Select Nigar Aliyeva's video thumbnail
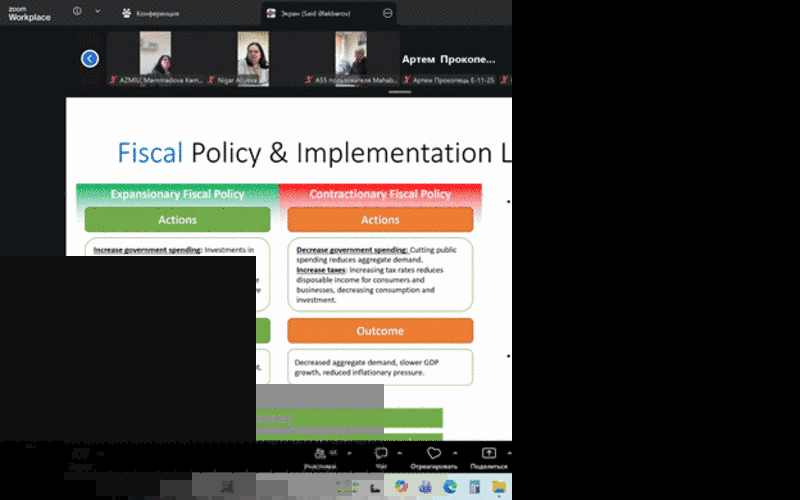Image resolution: width=800 pixels, height=500 pixels. pyautogui.click(x=252, y=58)
